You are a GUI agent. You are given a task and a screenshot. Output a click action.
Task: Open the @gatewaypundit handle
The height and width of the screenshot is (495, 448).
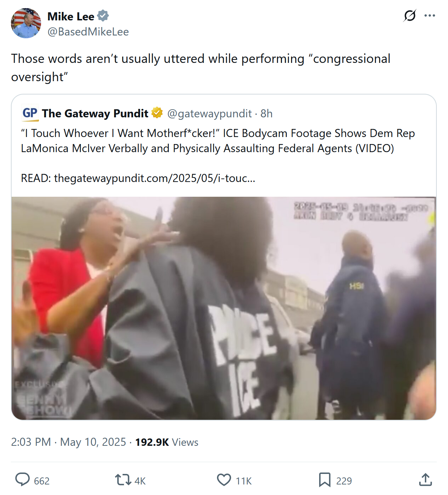pos(210,113)
